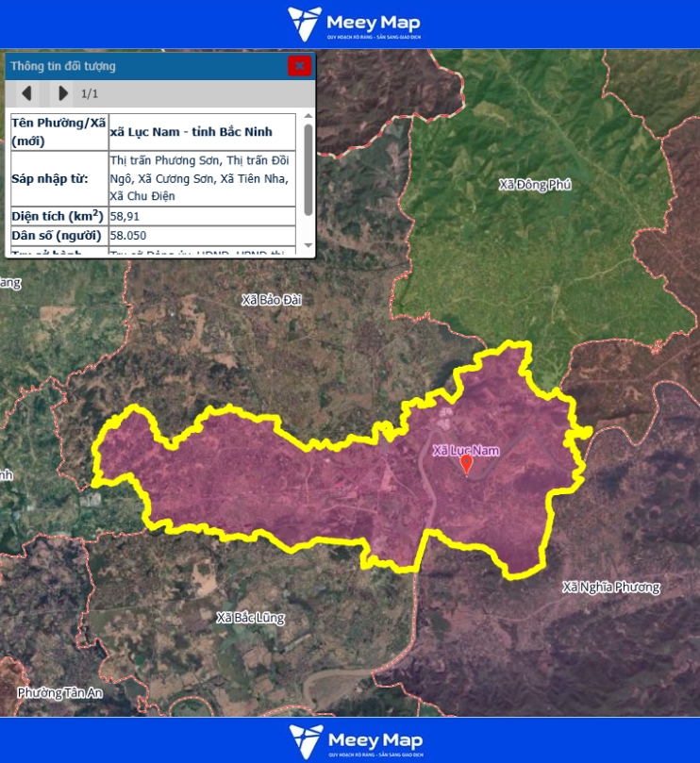Image resolution: width=700 pixels, height=763 pixels.
Task: Click the Xã Nghĩa Phương label on map
Action: [610, 588]
